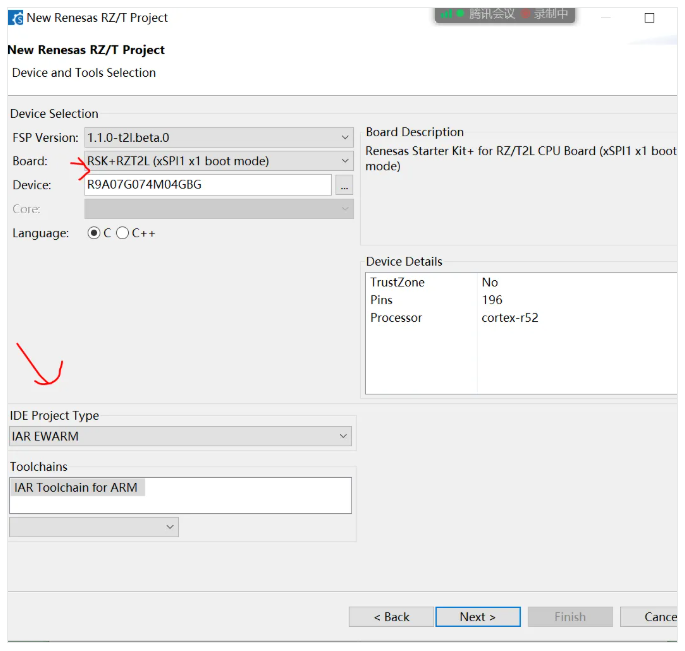Click the Device and Tools Selection subtitle
Image resolution: width=685 pixels, height=651 pixels.
[84, 73]
